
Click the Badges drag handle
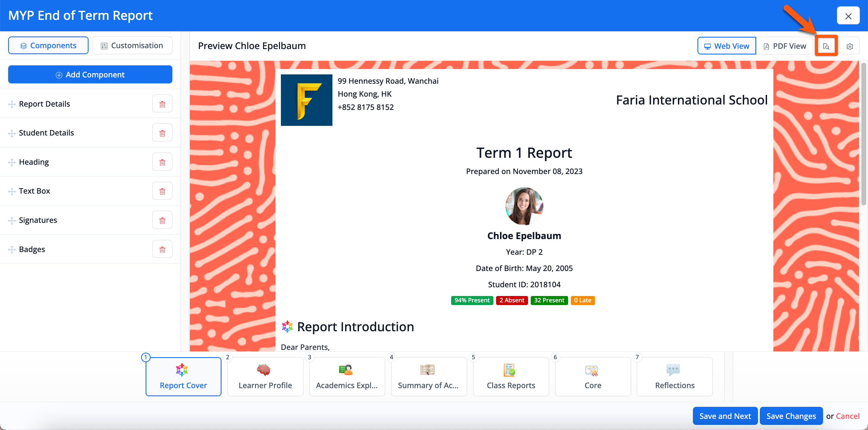coord(12,250)
